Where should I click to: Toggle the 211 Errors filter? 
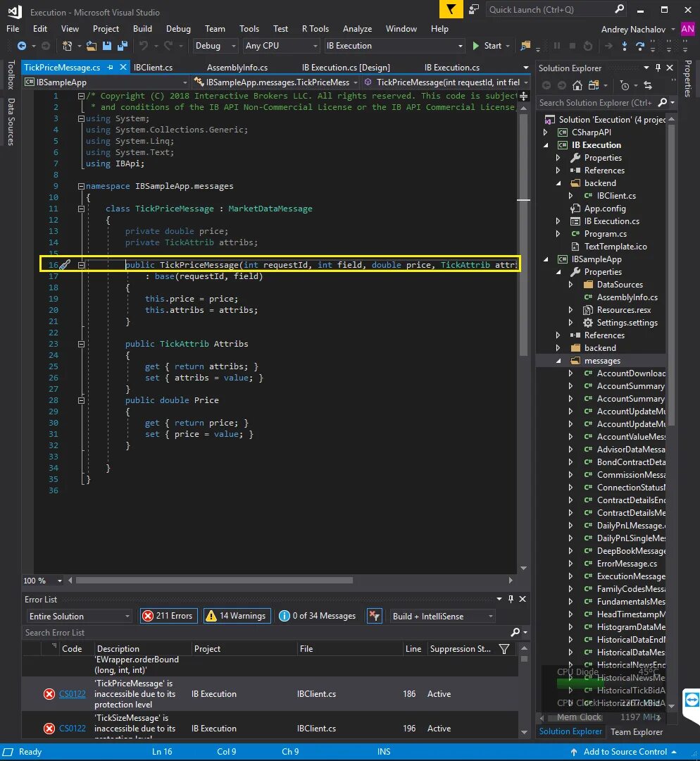(x=169, y=615)
